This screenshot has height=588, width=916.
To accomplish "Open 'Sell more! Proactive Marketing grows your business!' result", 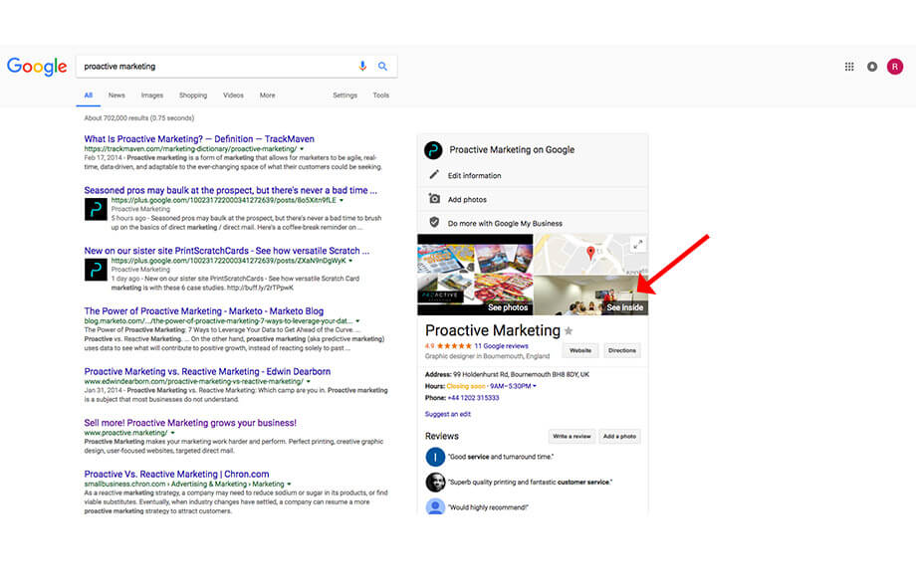I will pos(190,423).
